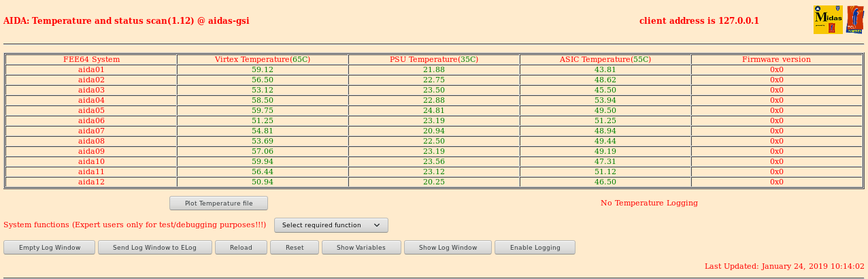868x279 pixels.
Task: Select the aida02 system name
Action: point(91,80)
